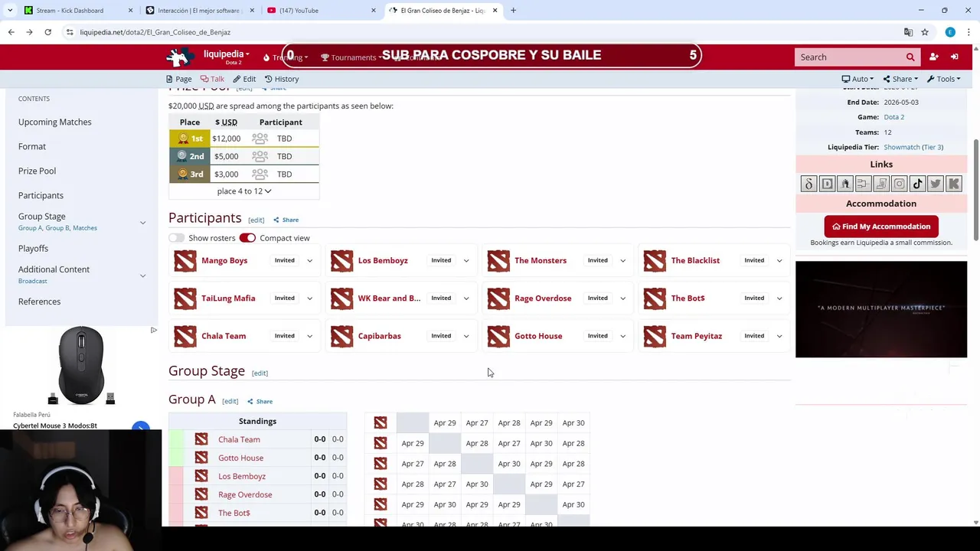Bookmark this page with star icon

tap(925, 32)
